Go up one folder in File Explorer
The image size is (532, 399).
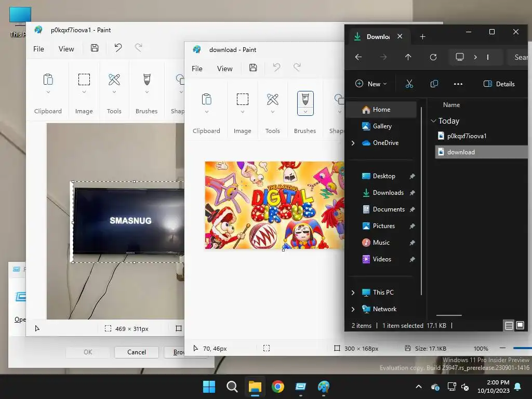[x=408, y=57]
